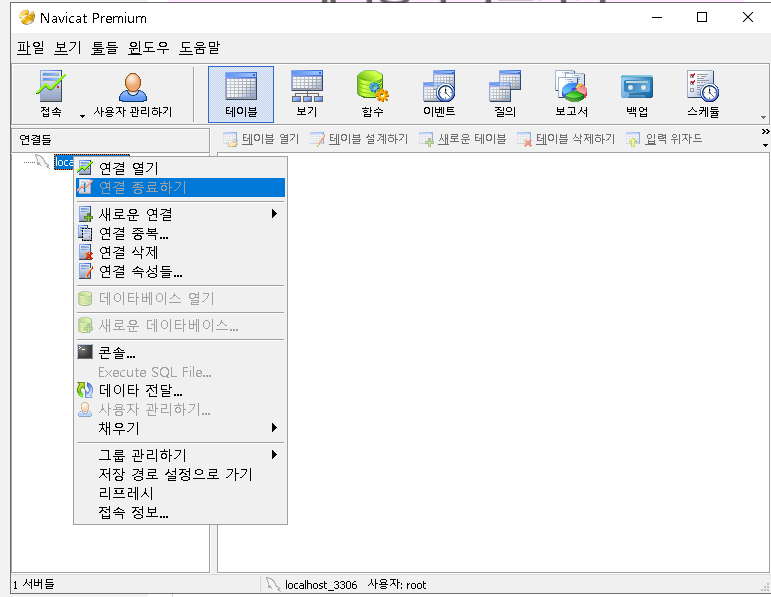Expand the 새로운 연결 submenu arrow

(274, 213)
